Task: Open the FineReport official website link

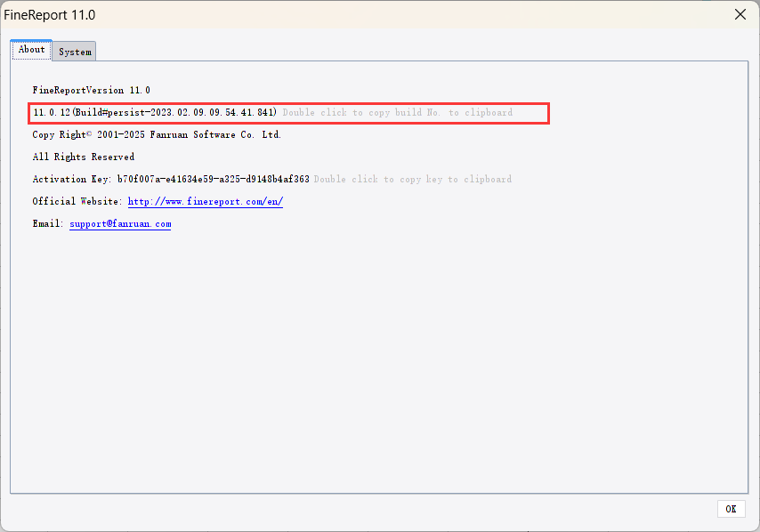Action: (x=205, y=201)
